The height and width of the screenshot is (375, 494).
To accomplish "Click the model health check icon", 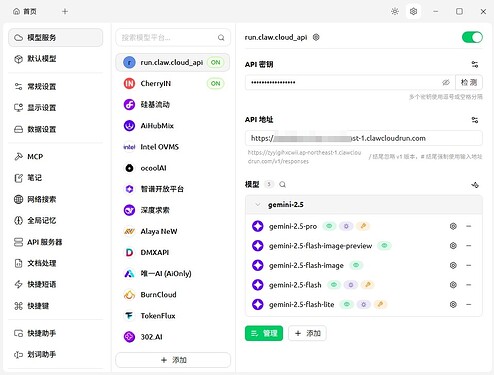I will pyautogui.click(x=475, y=185).
